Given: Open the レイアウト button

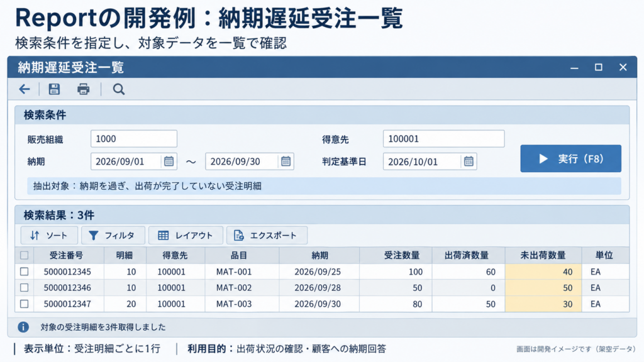Looking at the screenshot, I should tap(186, 235).
